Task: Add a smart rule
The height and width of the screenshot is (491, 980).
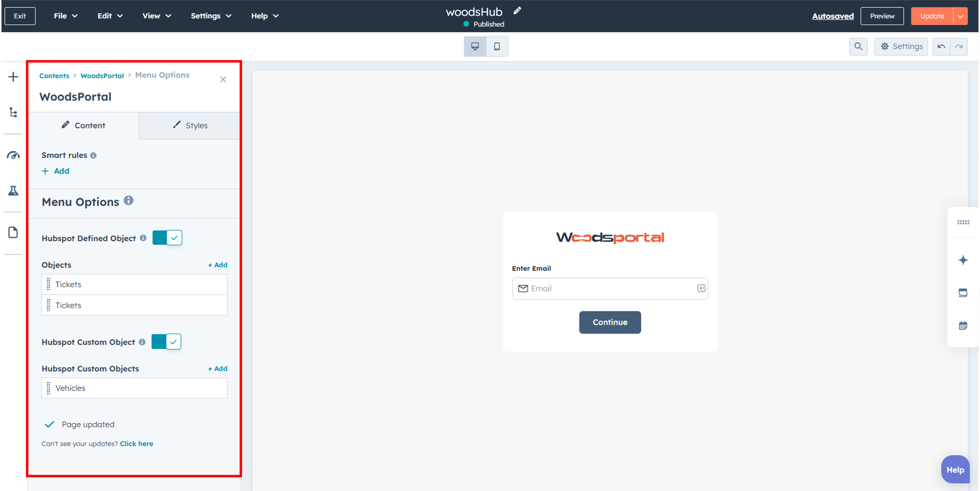Action: tap(56, 171)
